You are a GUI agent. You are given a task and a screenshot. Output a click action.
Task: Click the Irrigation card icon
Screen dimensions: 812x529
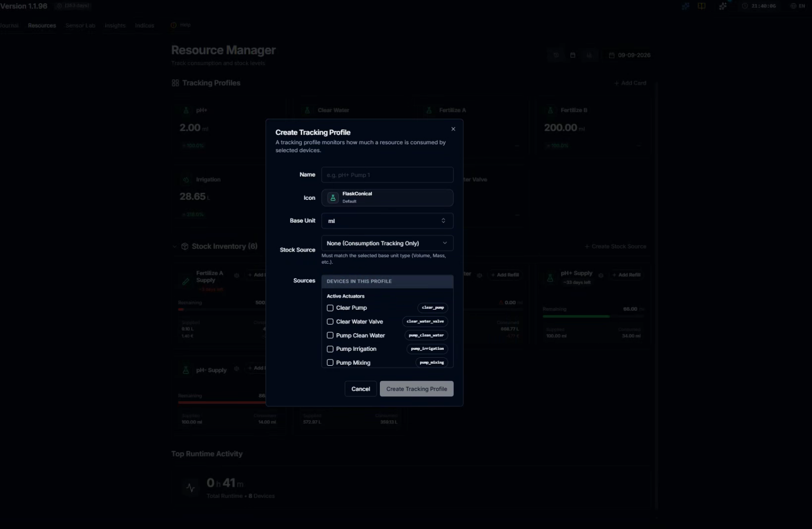point(186,180)
